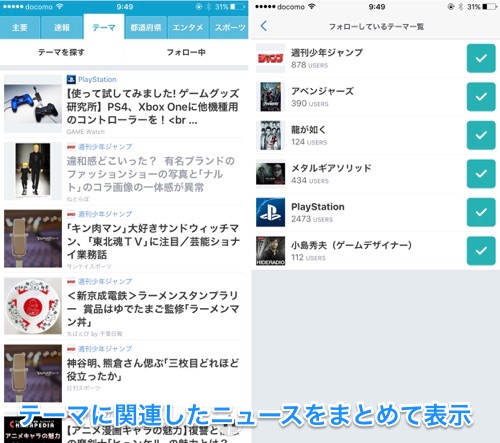This screenshot has width=500, height=443.
Task: Read the PS4、Xbox One controller article headline
Action: click(x=153, y=107)
